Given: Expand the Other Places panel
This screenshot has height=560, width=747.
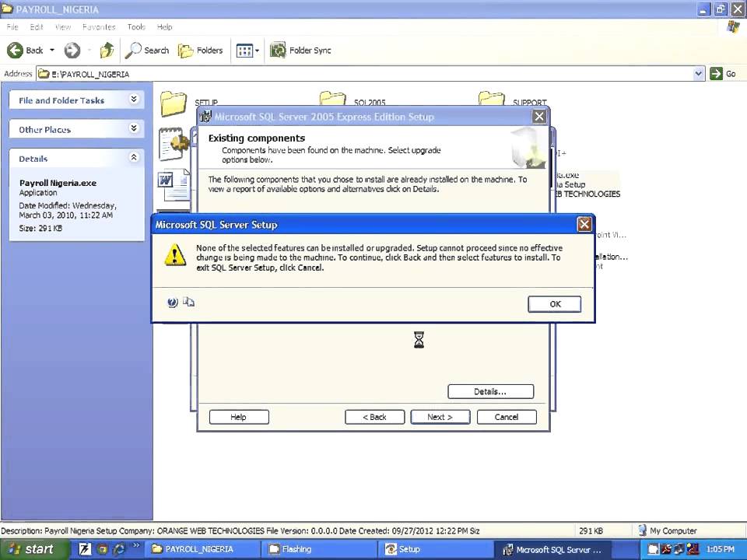Looking at the screenshot, I should click(x=134, y=128).
